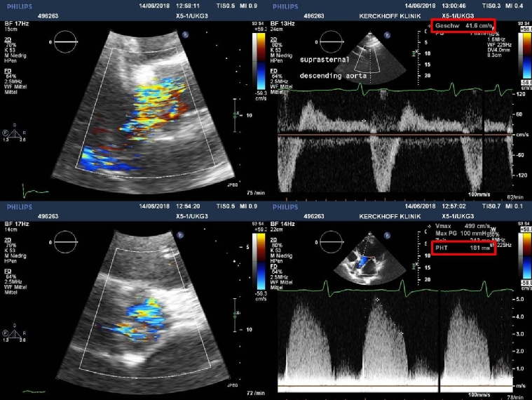532x400 pixels.
Task: Click the color velocity scale bar in bottom-right panel
Action: coord(524,250)
